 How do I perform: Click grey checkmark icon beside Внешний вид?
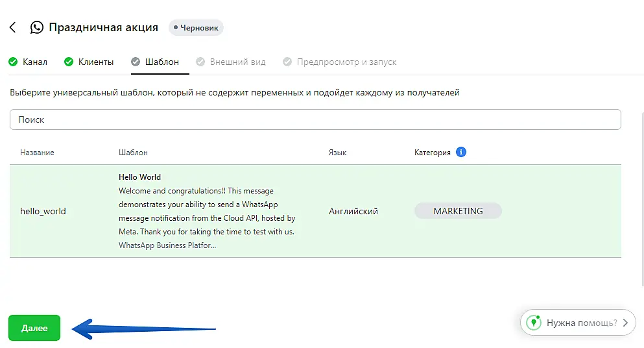[200, 62]
